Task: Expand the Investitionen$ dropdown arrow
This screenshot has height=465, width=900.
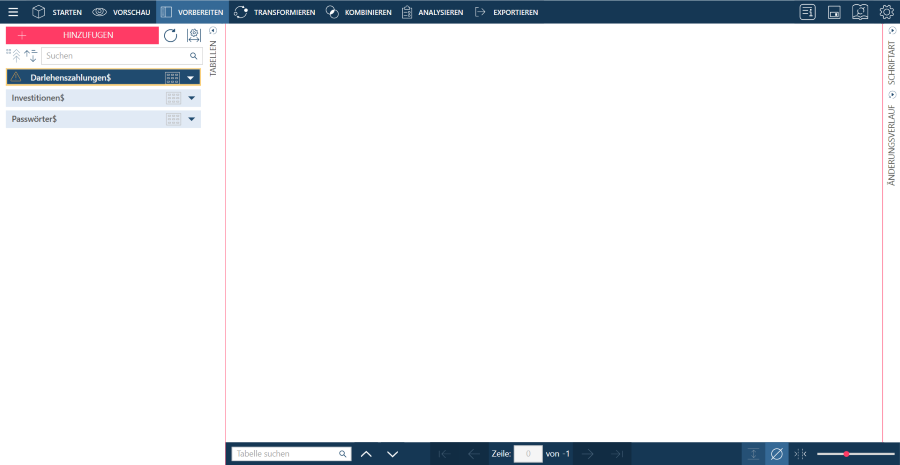Action: point(191,98)
